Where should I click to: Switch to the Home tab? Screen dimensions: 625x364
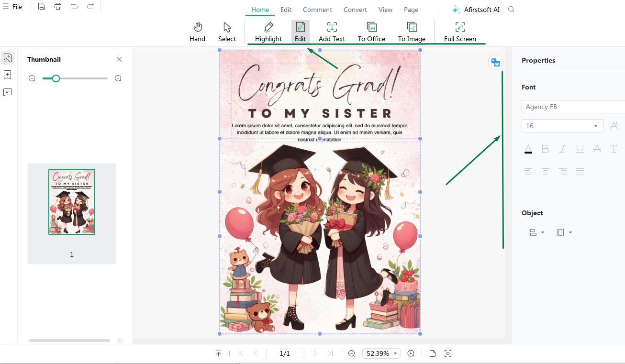(260, 10)
